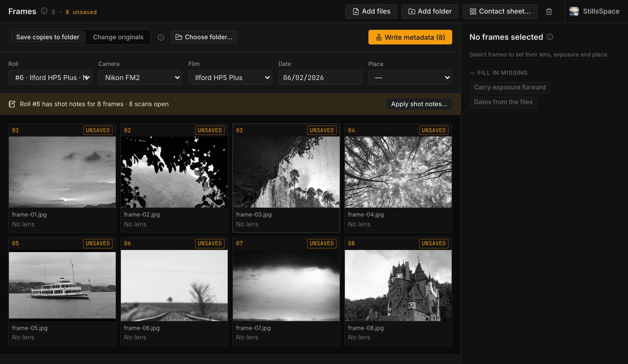Click the 8 unsaved status text
This screenshot has width=628, height=364.
click(x=81, y=12)
